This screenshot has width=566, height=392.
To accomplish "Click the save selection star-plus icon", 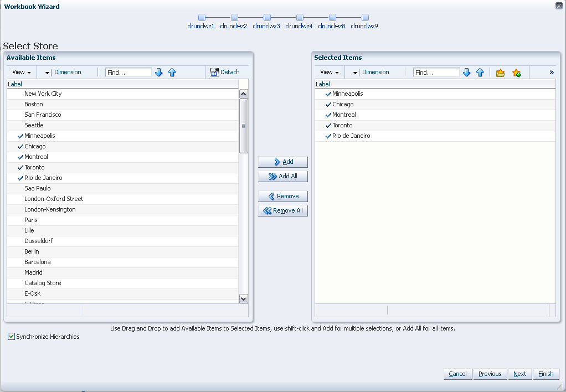I will pos(517,73).
